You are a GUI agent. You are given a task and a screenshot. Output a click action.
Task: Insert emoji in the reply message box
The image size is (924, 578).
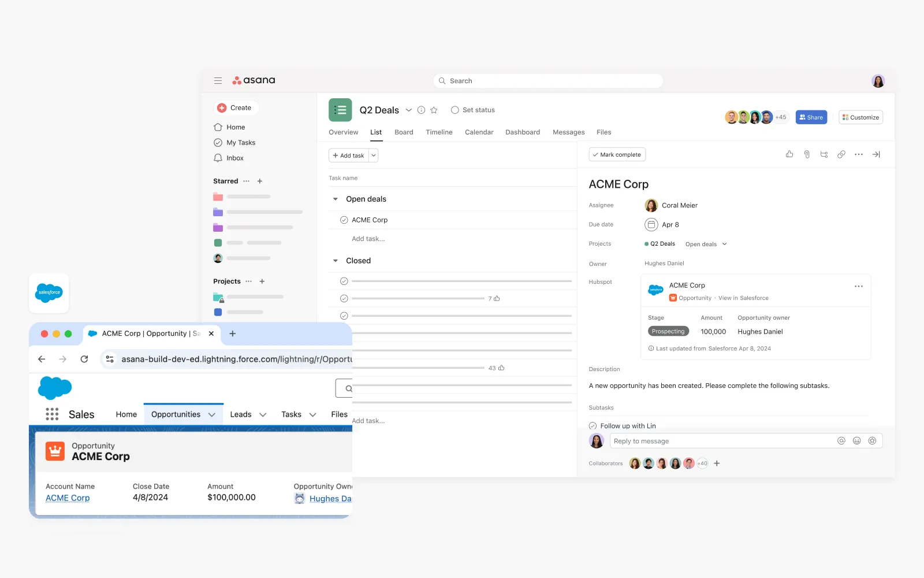pos(857,441)
